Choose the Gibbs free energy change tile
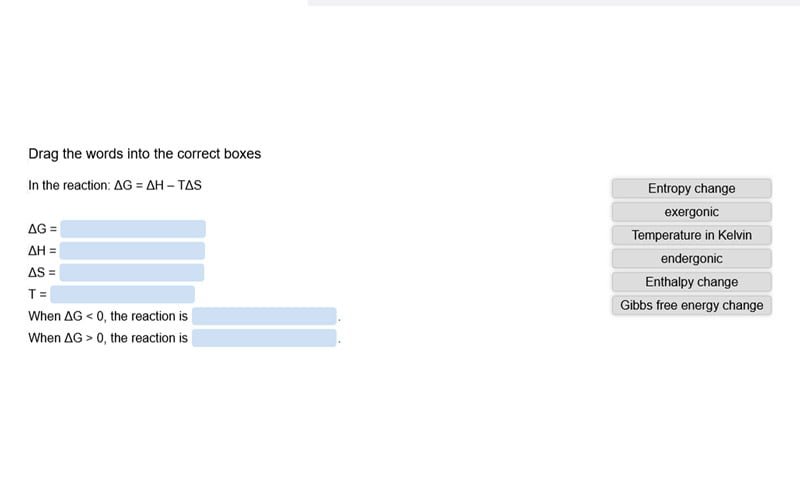The height and width of the screenshot is (500, 800). (x=691, y=305)
